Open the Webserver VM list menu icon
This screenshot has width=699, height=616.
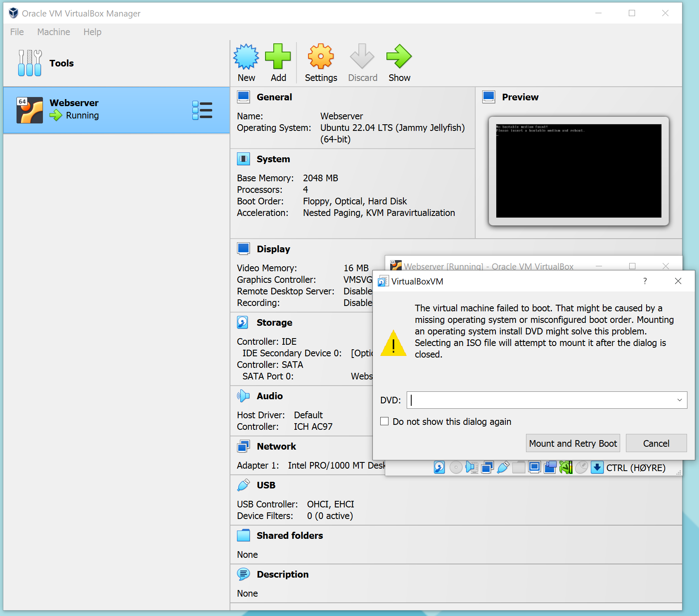(202, 110)
